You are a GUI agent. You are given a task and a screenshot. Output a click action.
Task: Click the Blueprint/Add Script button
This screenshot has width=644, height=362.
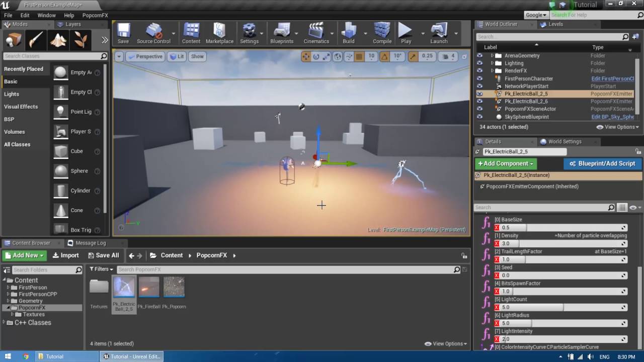[603, 163]
